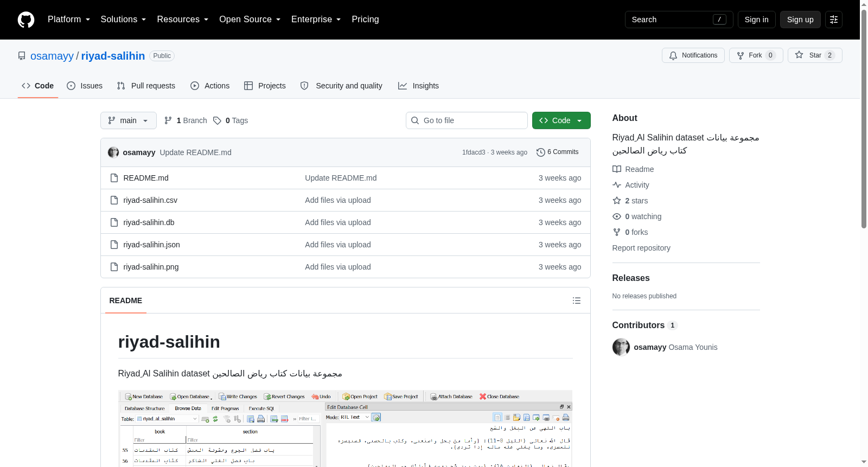The image size is (868, 467).
Task: Expand the Open Source menu
Action: pos(250,20)
